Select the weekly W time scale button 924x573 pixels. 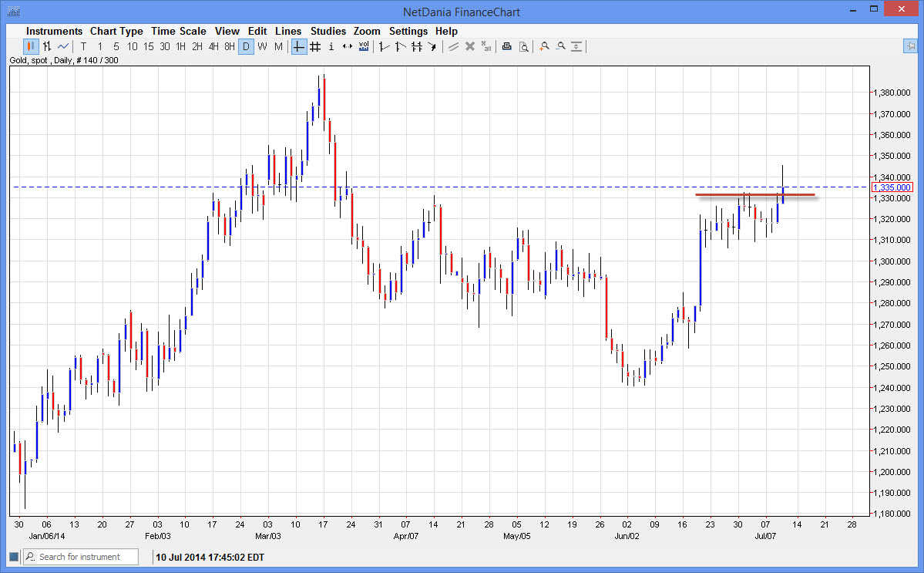(x=262, y=46)
